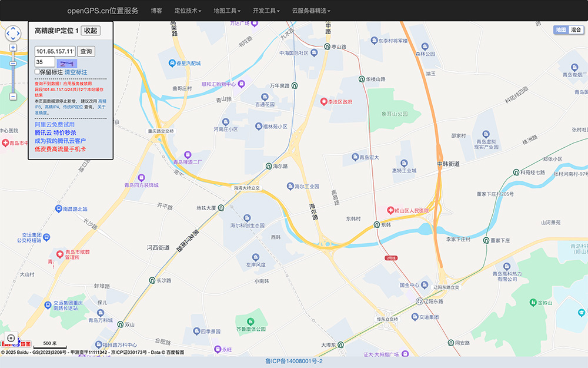Image resolution: width=588 pixels, height=368 pixels.
Task: Select the 海尔路 metro station icon
Action: coord(269,166)
